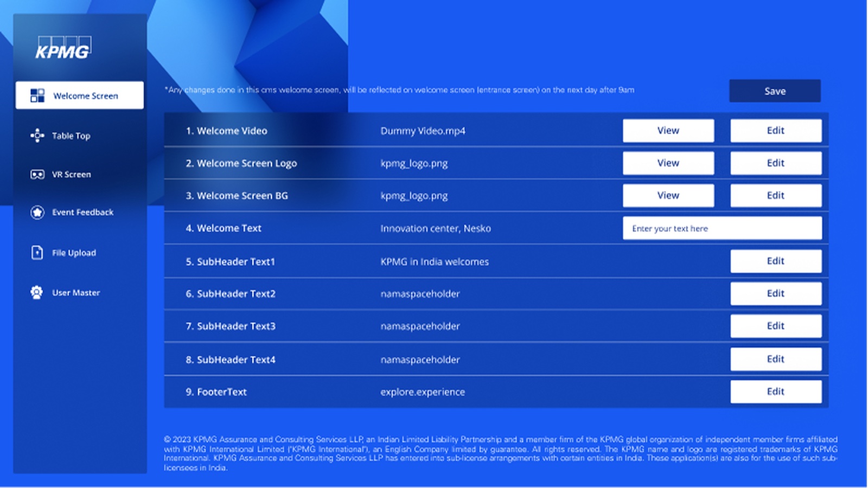The width and height of the screenshot is (868, 488).
Task: View the Welcome Screen Logo image
Action: [x=668, y=163]
